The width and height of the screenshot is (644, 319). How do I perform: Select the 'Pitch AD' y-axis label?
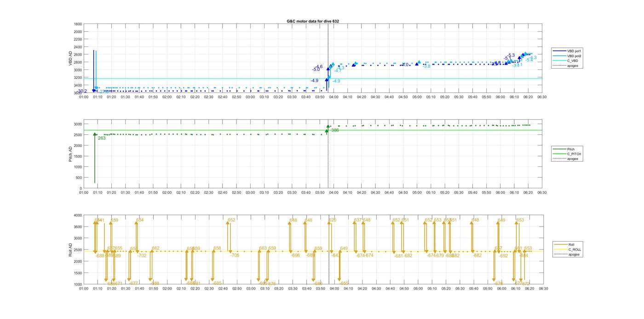70,154
